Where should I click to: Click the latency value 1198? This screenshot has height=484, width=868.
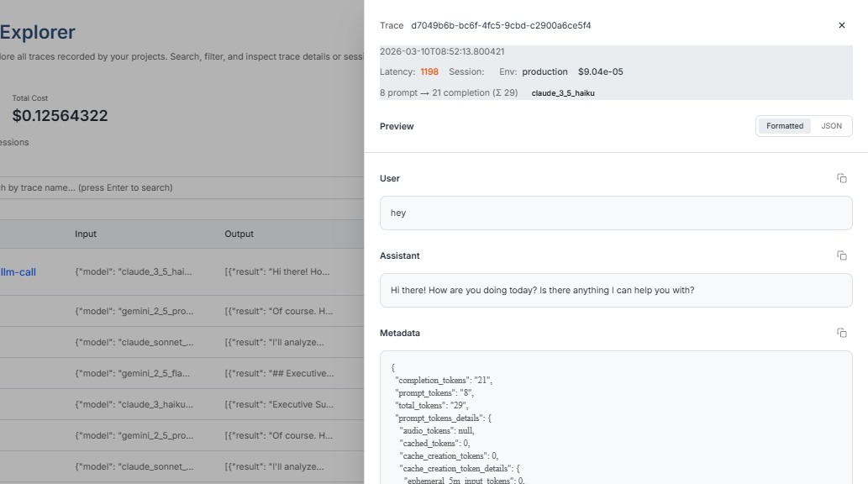click(429, 72)
